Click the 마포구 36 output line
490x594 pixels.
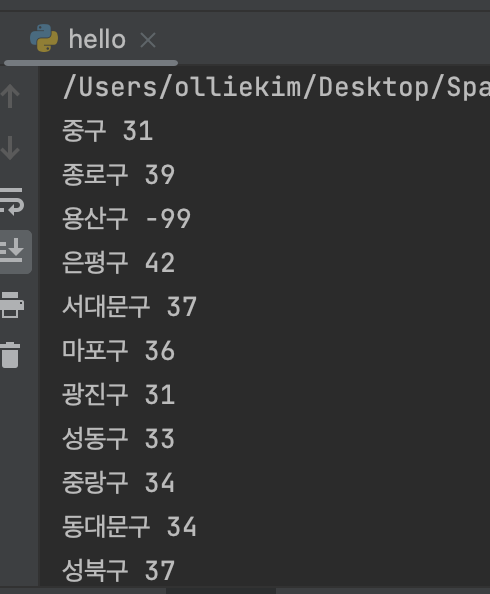[118, 350]
